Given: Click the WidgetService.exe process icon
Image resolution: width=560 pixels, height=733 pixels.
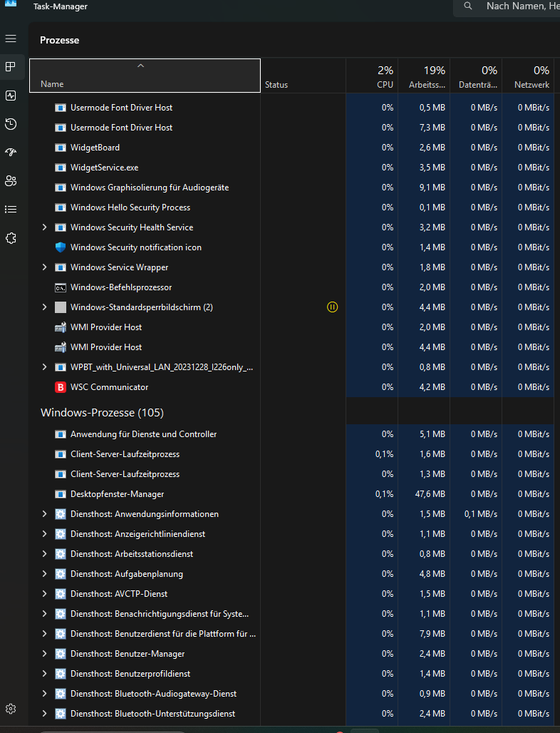Looking at the screenshot, I should pyautogui.click(x=61, y=168).
